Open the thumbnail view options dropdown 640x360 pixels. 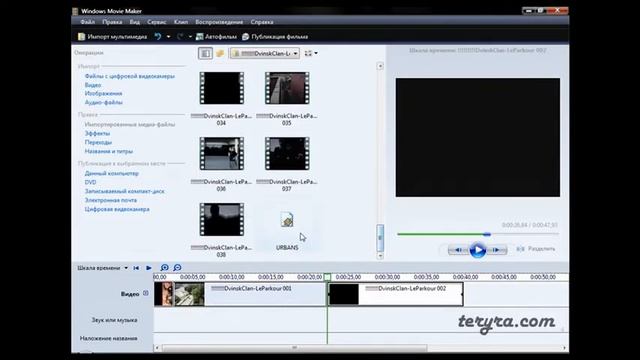coord(311,53)
